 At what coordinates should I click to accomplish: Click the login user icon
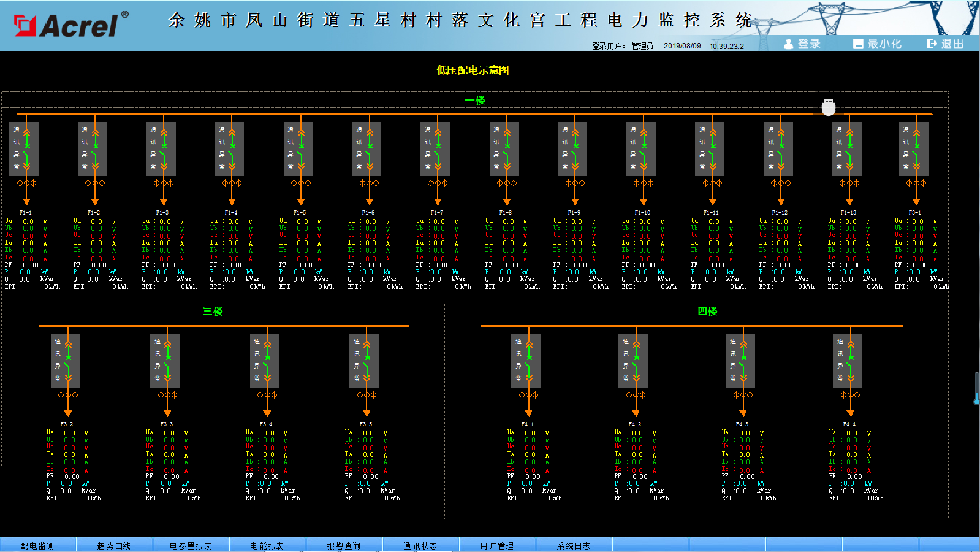[x=788, y=44]
